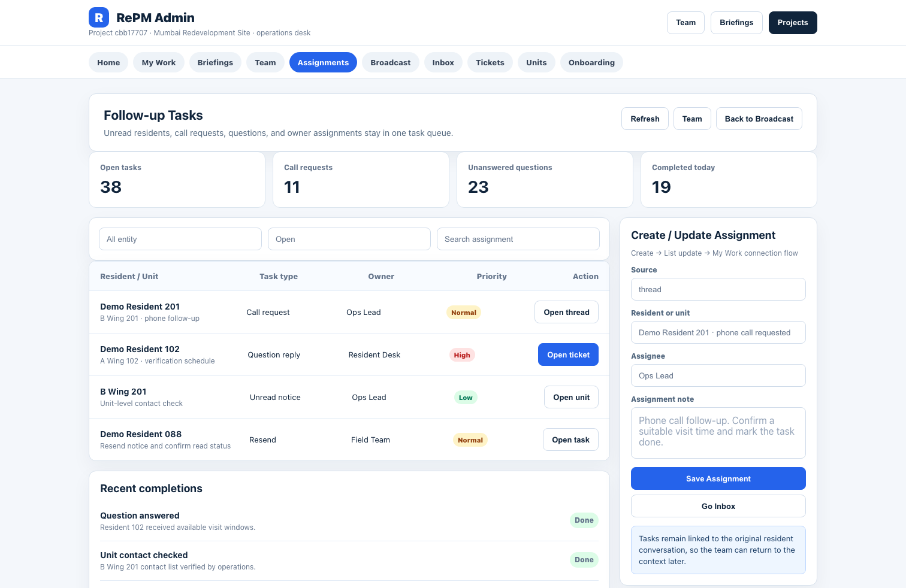Image resolution: width=906 pixels, height=588 pixels.
Task: Click the Open tasks 38 card
Action: pyautogui.click(x=177, y=180)
